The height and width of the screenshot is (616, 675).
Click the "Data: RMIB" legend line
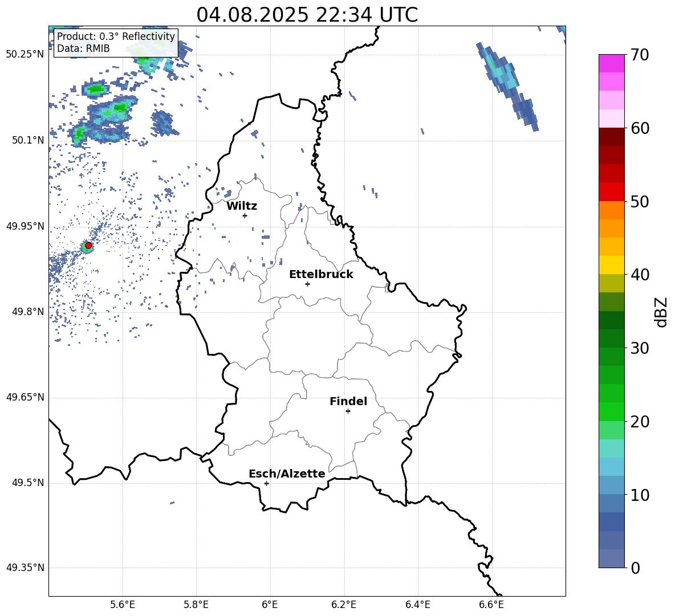click(83, 48)
